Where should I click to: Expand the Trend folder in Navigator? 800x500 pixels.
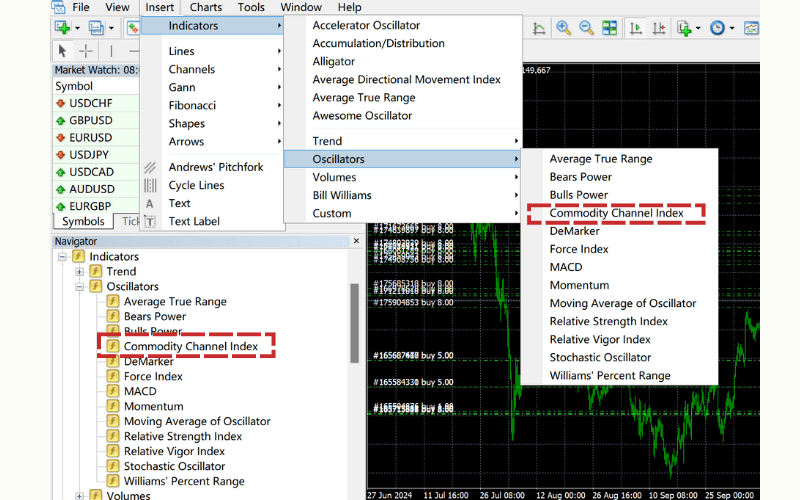(x=80, y=271)
